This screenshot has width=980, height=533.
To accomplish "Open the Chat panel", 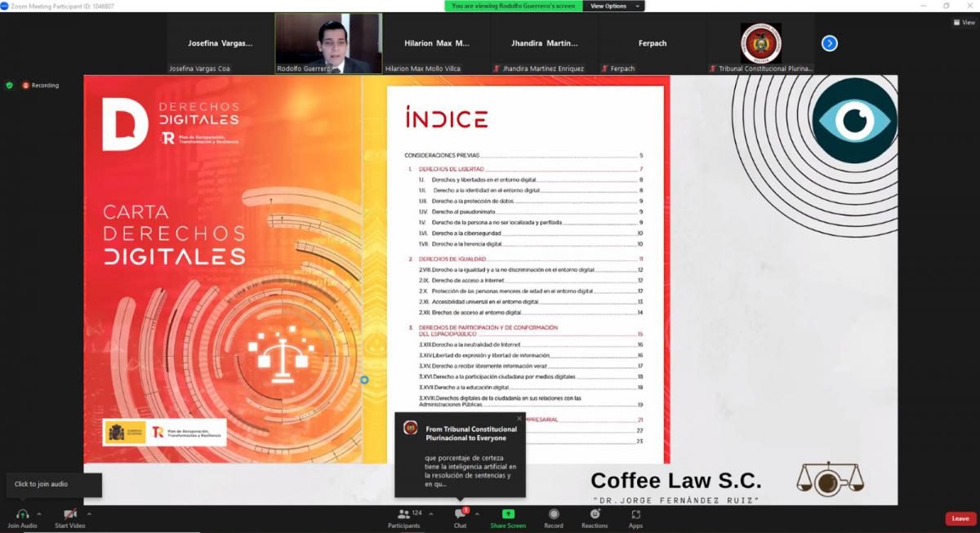I will pyautogui.click(x=460, y=515).
